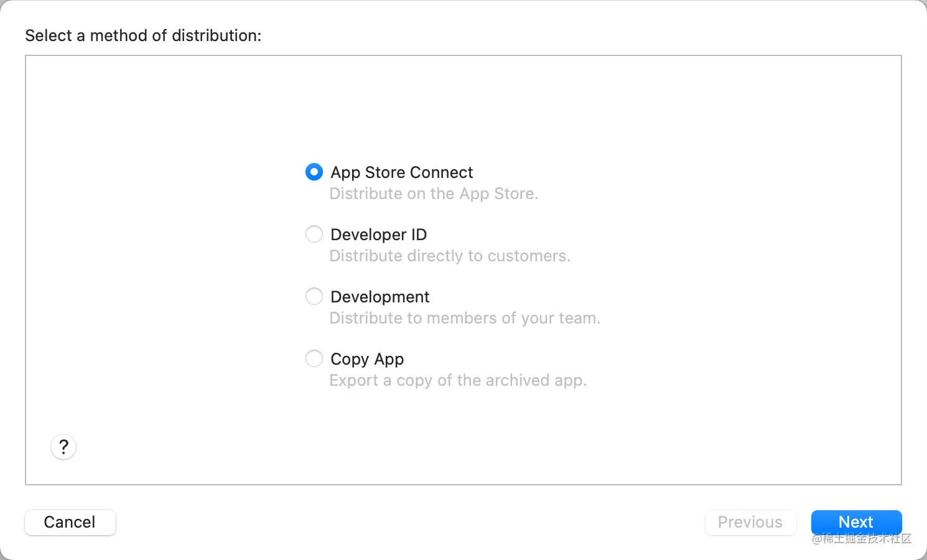Click 'Distribute on the App Store.' description
The height and width of the screenshot is (560, 927).
tap(434, 194)
